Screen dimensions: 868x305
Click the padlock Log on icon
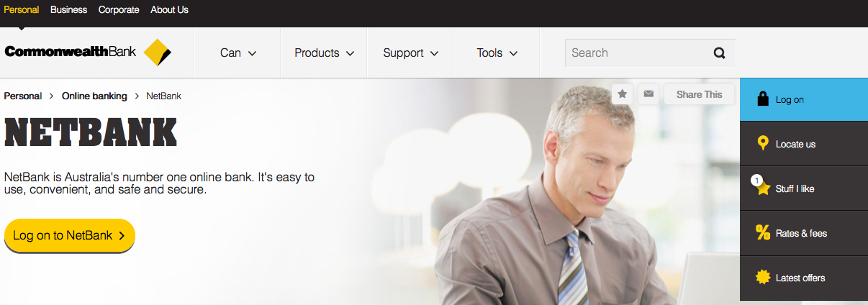click(763, 99)
